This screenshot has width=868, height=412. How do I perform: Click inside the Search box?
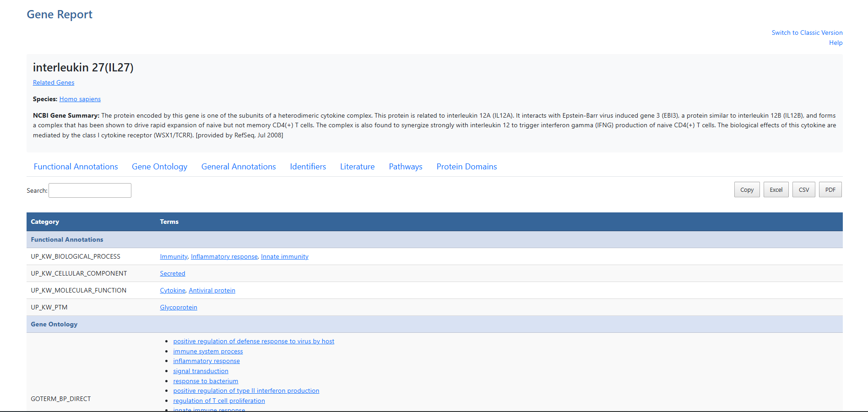coord(90,190)
